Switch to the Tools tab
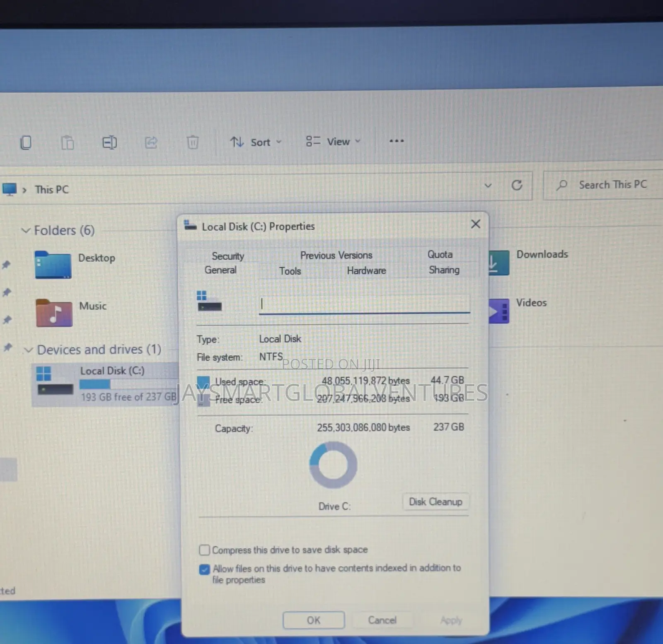 tap(290, 271)
